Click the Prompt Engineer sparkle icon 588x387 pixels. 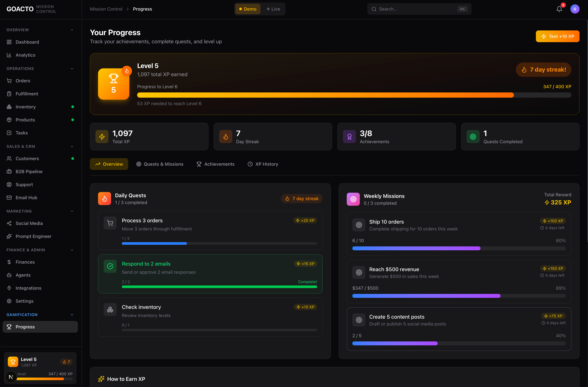9,236
